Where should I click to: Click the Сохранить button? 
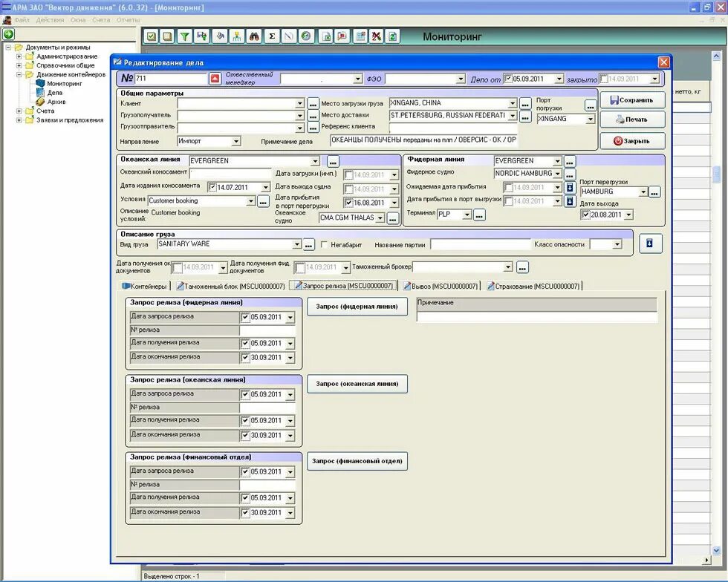tap(632, 99)
